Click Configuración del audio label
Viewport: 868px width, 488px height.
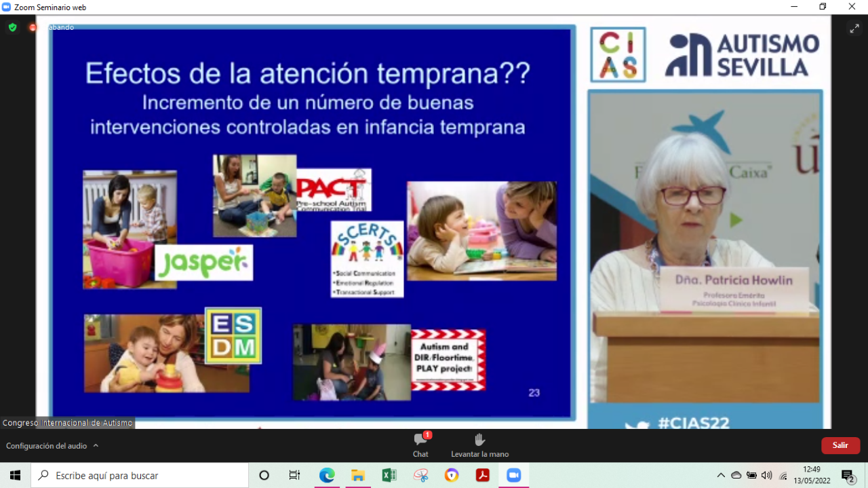pos(47,446)
